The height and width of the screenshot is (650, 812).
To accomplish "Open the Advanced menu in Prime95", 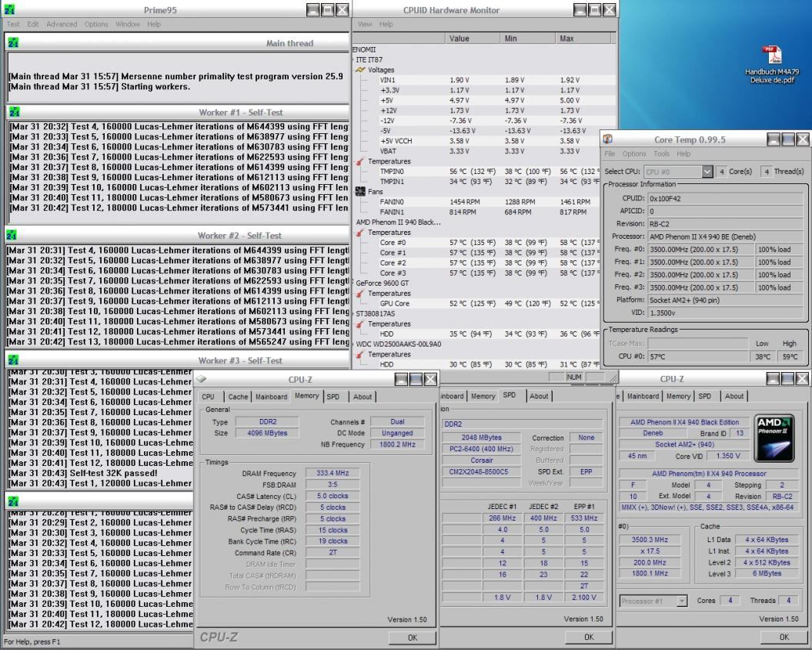I will pyautogui.click(x=61, y=25).
